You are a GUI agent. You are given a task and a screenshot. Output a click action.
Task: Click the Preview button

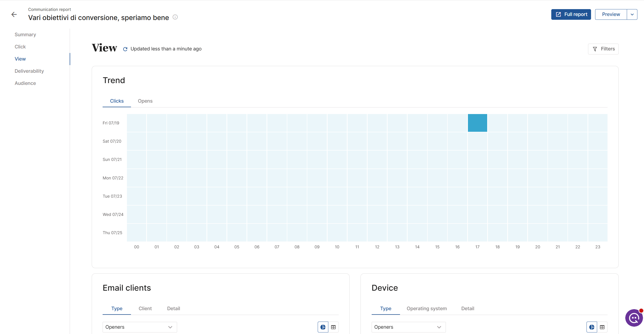click(611, 14)
